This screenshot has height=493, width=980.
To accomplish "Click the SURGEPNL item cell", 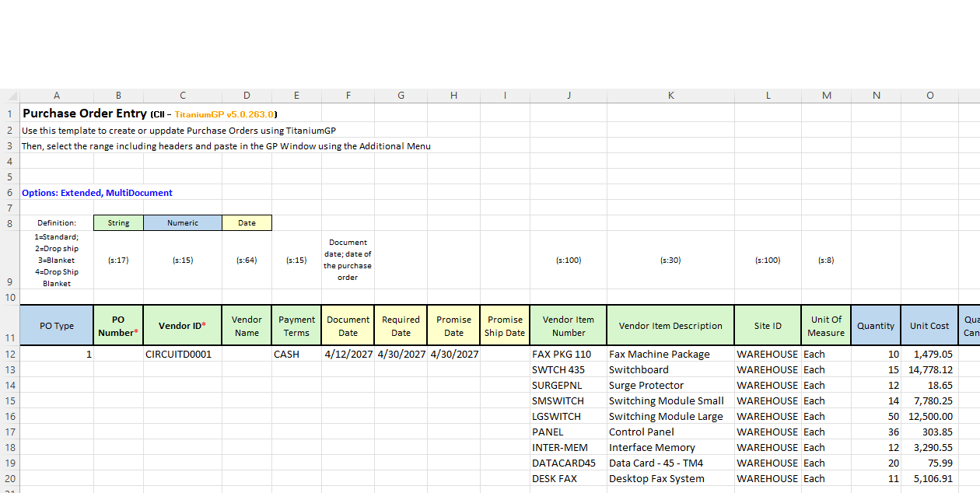I will 569,385.
